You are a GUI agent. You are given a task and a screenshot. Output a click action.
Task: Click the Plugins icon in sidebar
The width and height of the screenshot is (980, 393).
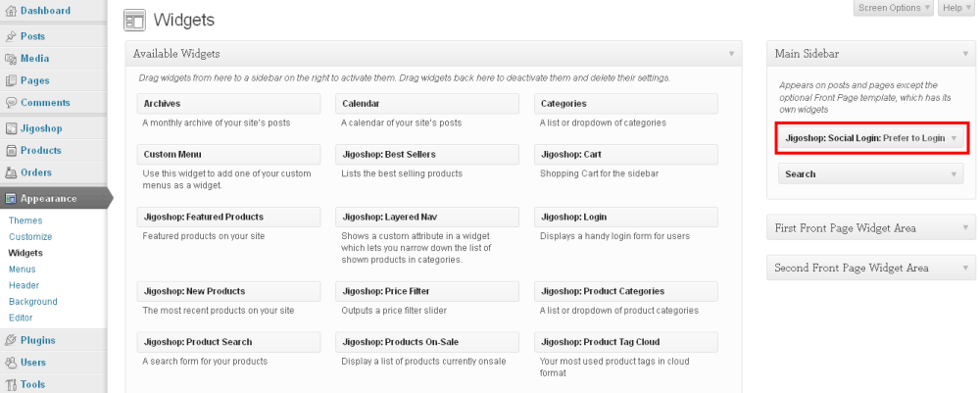point(11,341)
